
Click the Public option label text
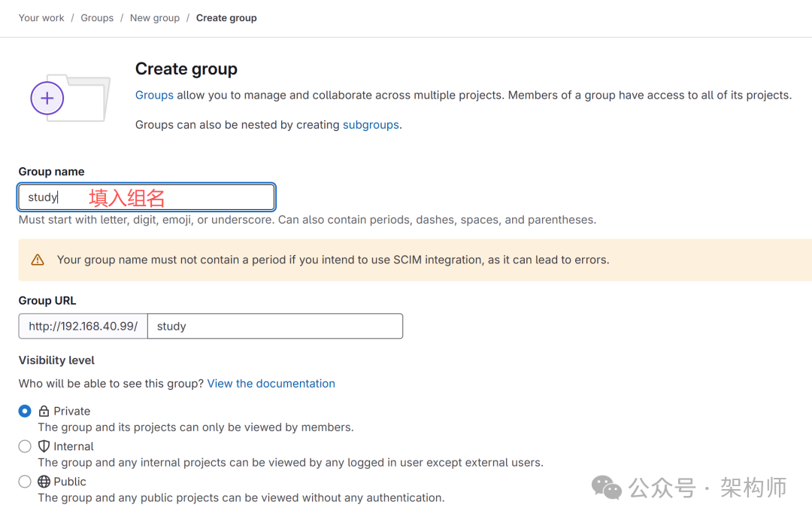(70, 482)
